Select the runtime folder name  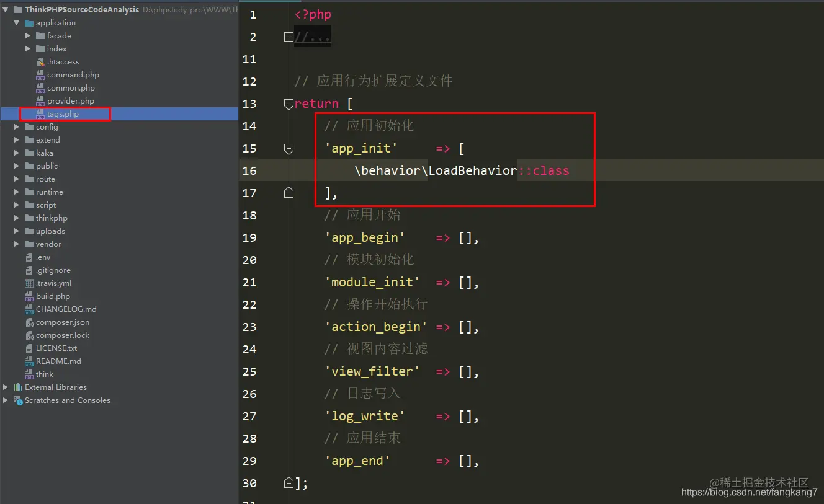click(50, 192)
